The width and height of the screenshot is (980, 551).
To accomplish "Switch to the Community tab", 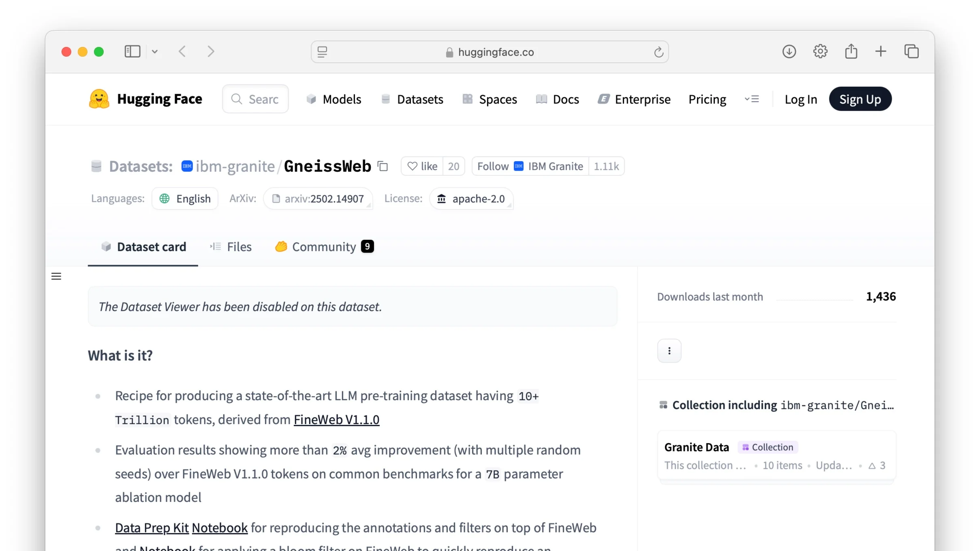I will [324, 247].
